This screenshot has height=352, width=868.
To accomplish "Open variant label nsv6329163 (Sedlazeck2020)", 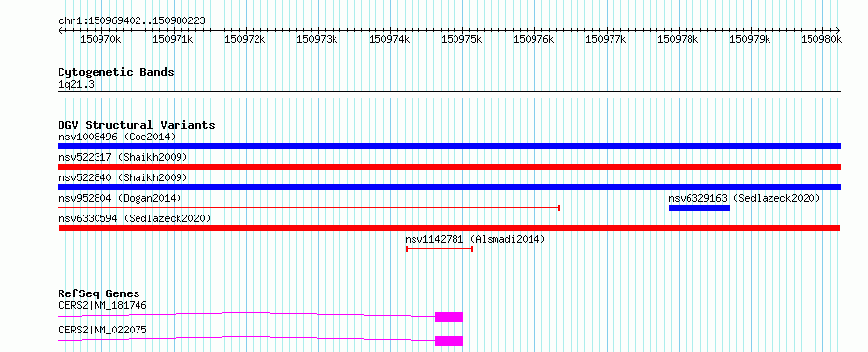I will click(x=744, y=198).
